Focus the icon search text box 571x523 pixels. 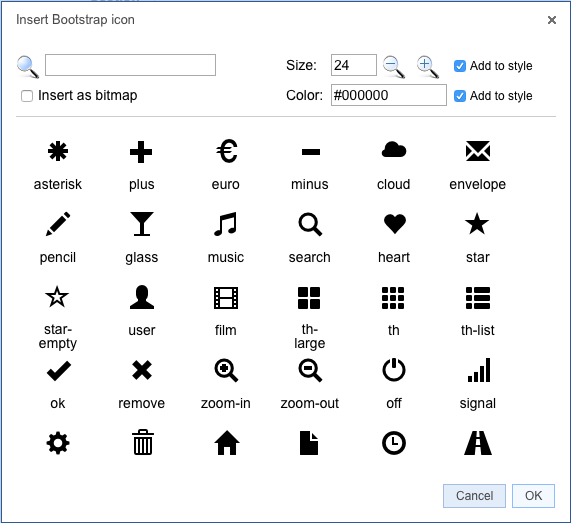coord(130,65)
